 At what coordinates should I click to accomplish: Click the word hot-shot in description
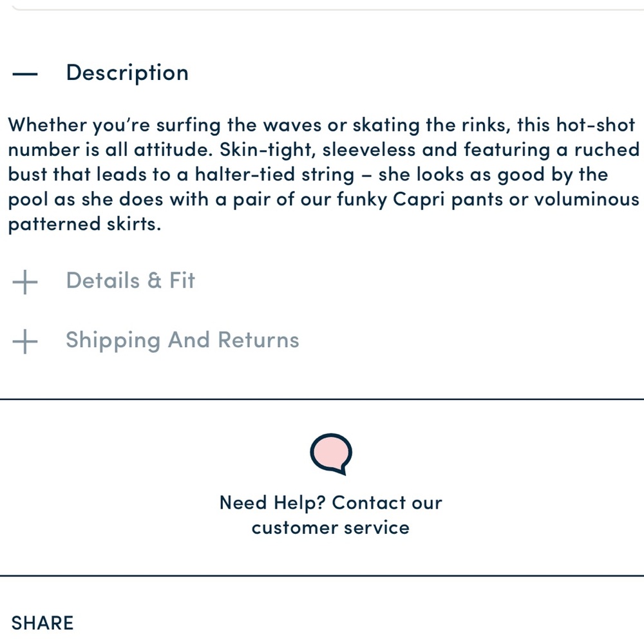[596, 125]
